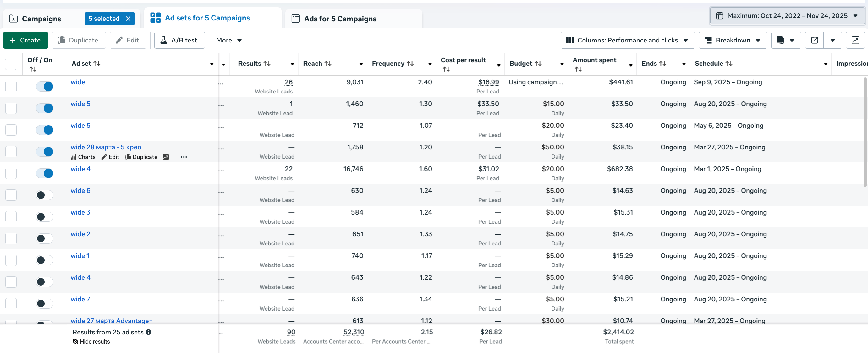Open the Cost per result column dropdown arrow
The image size is (868, 353).
(499, 65)
